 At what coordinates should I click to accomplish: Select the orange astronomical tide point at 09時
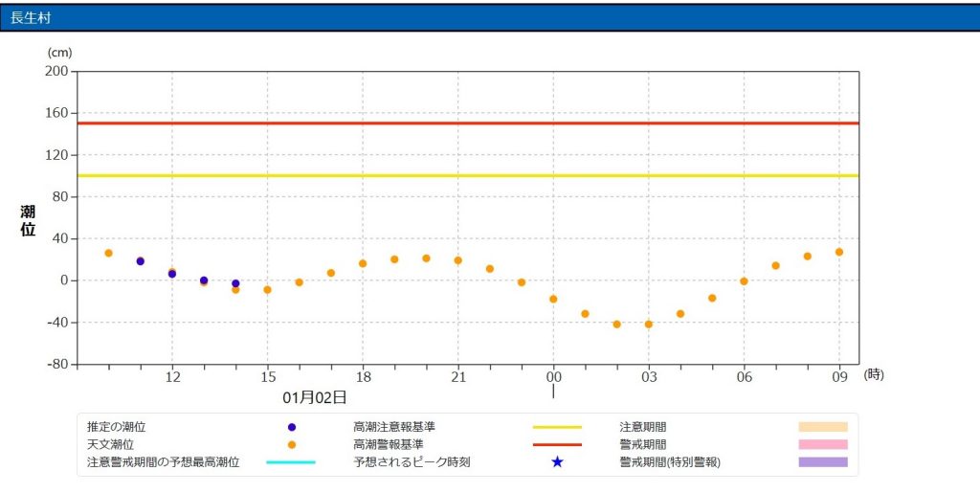pyautogui.click(x=839, y=252)
